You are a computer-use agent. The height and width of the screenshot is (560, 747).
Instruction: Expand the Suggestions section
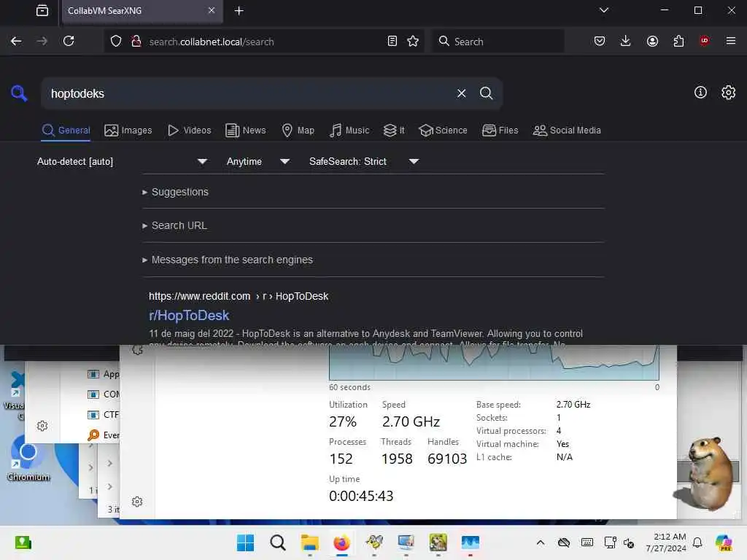point(175,192)
